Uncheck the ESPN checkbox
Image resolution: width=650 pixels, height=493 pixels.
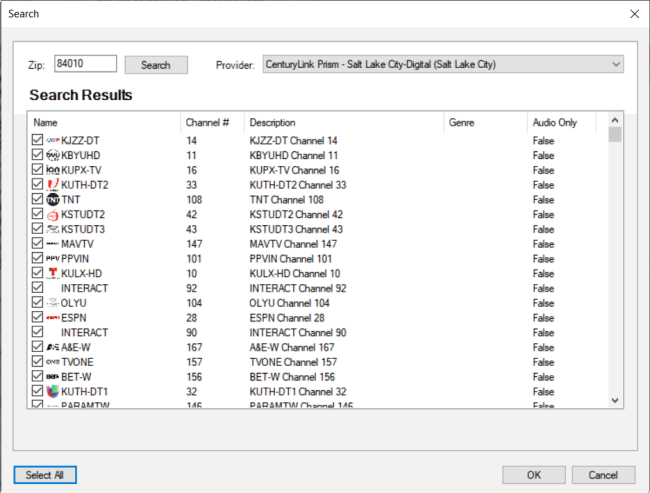tap(37, 317)
